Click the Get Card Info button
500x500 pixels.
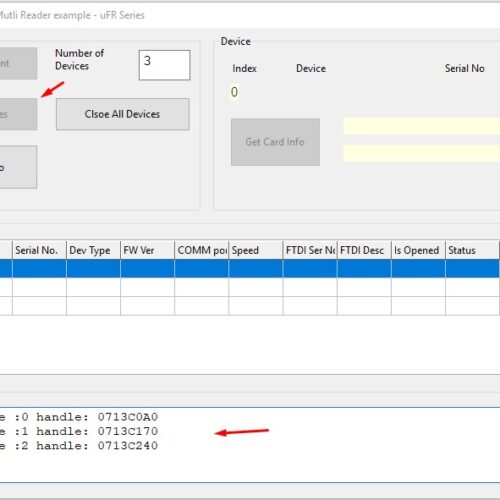click(x=275, y=142)
